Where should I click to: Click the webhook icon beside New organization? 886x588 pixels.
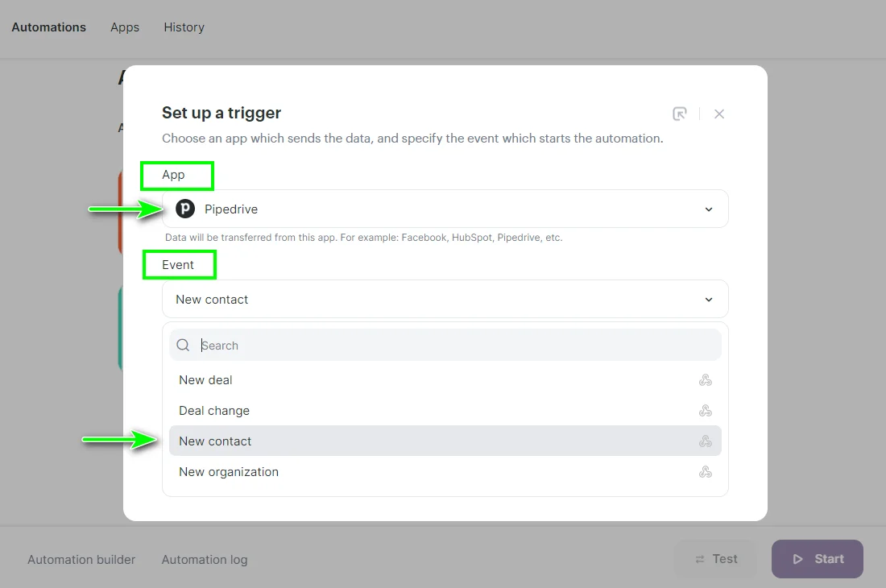pos(706,471)
